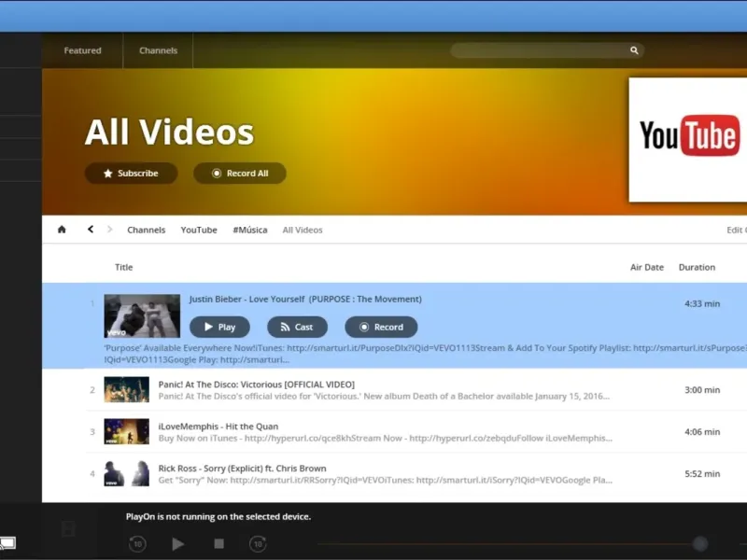747x560 pixels.
Task: Select 'Panic! At The Disco: Victorious' title
Action: coord(256,385)
